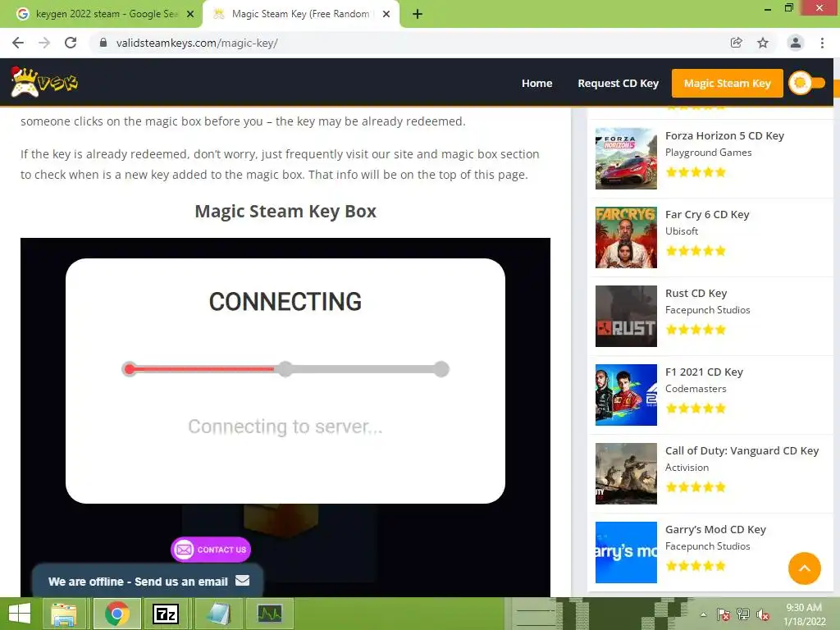840x630 pixels.
Task: Click the taskbar clock 9:30 AM
Action: 804,608
